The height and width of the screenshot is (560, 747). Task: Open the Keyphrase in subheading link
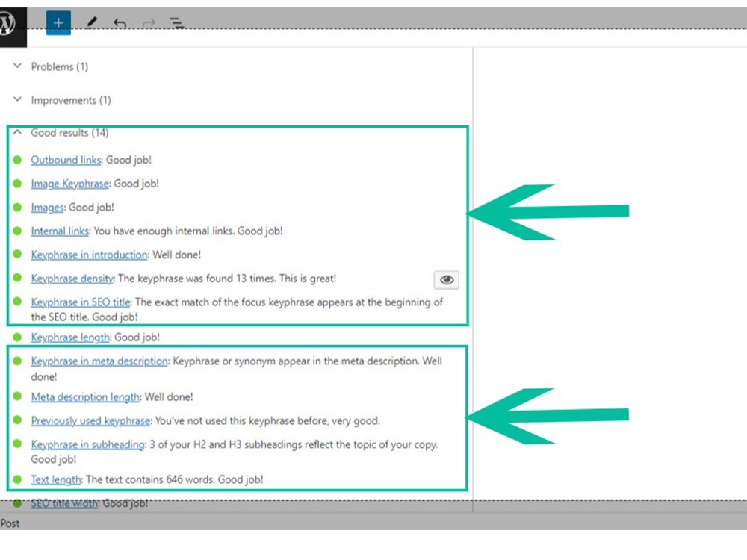pos(88,445)
